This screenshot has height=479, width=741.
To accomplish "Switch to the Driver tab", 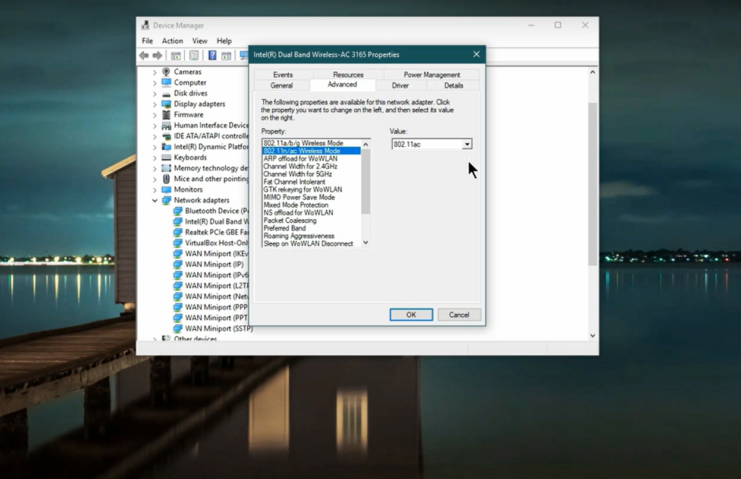I will pos(400,86).
